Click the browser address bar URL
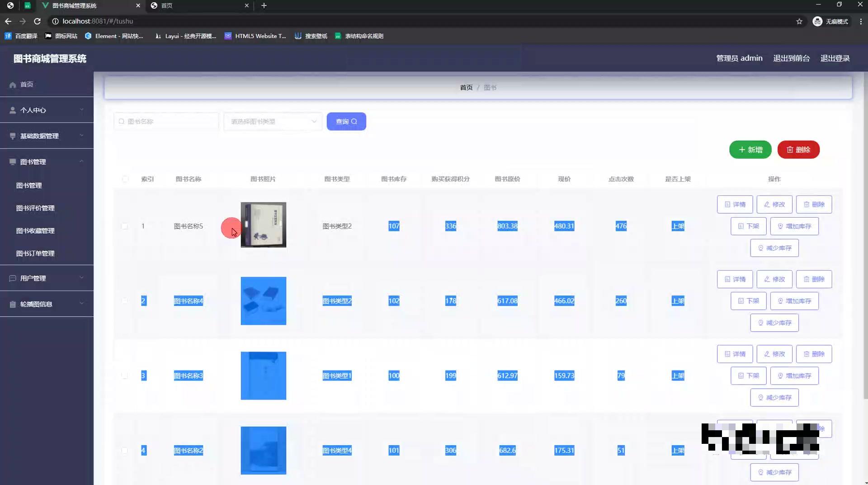 point(98,21)
